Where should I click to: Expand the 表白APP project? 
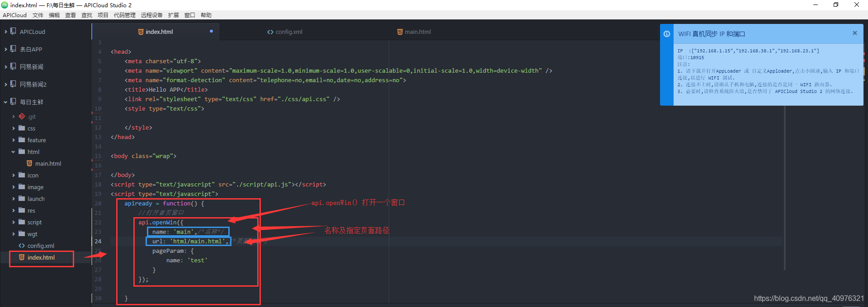[5, 49]
